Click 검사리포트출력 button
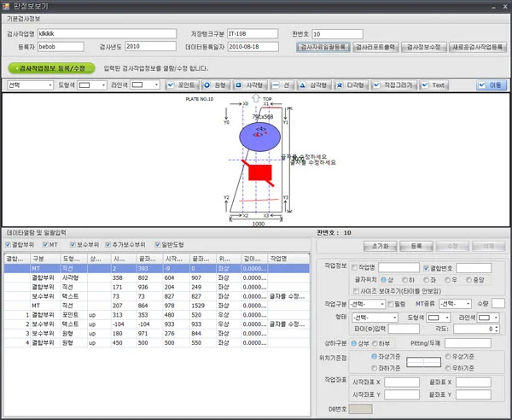The height and width of the screenshot is (420, 512). [x=375, y=47]
